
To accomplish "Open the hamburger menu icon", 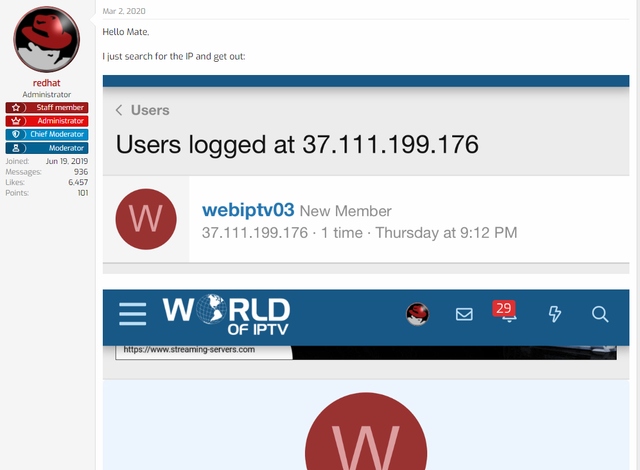I will [x=133, y=314].
